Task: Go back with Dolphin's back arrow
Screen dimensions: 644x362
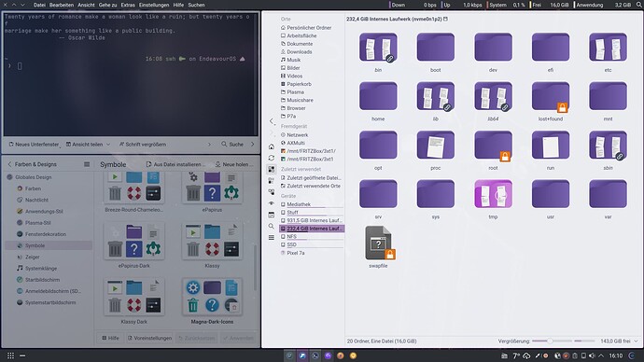Action: point(271,121)
